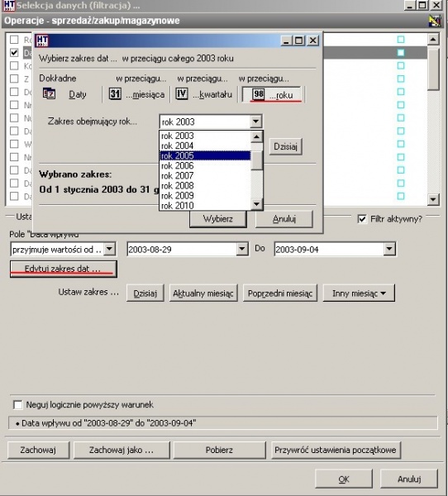Pick rok 2010 from the year list

pyautogui.click(x=205, y=206)
